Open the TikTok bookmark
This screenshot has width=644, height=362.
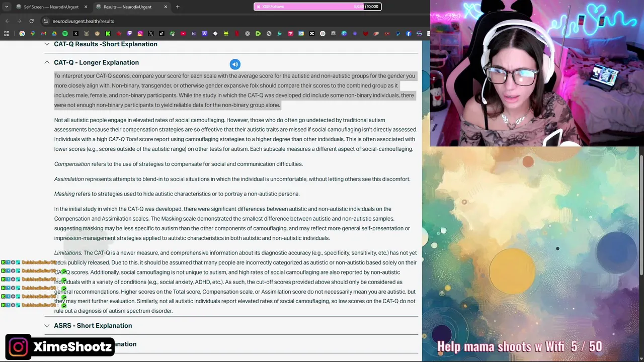[162, 34]
